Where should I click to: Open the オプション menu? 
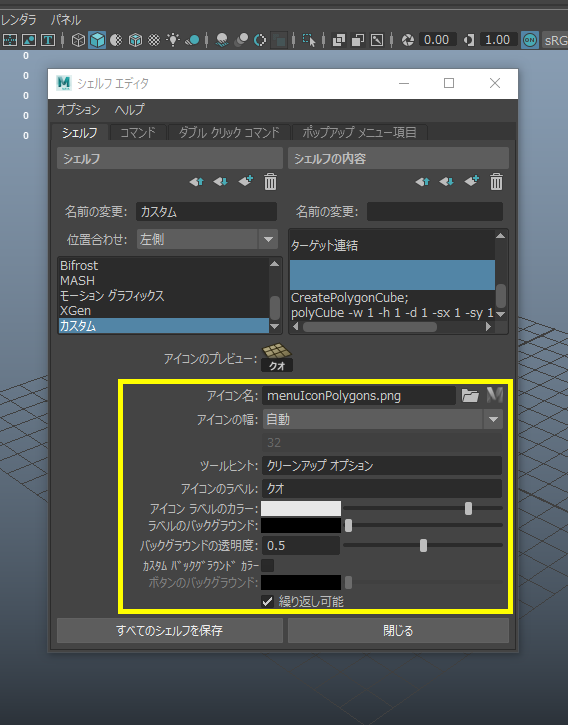79,110
